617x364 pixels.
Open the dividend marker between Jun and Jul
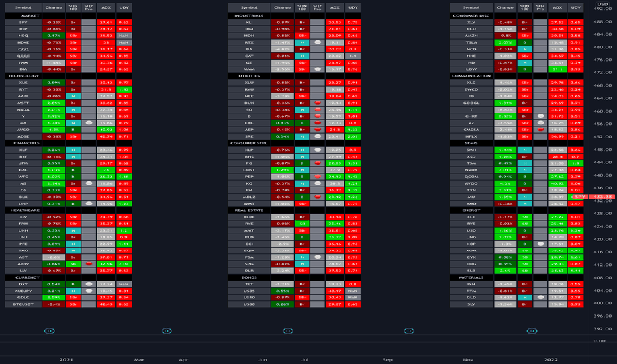(287, 330)
